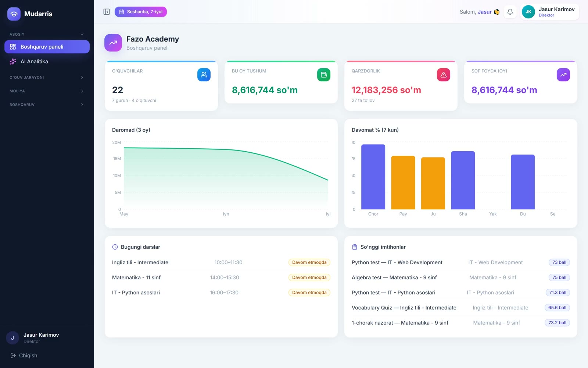Click the 12,183,256 so'm debt amount
588x368 pixels.
[x=386, y=90]
